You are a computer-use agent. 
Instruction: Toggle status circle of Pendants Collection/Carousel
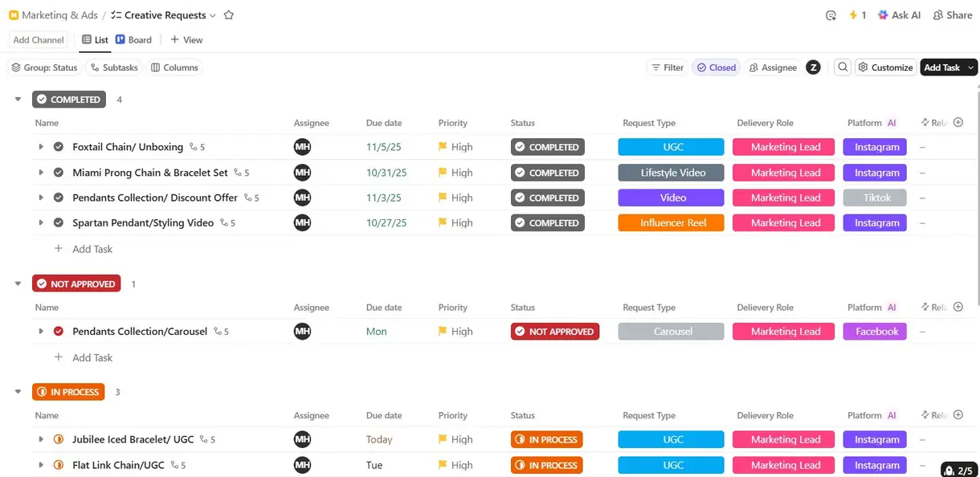coord(59,332)
